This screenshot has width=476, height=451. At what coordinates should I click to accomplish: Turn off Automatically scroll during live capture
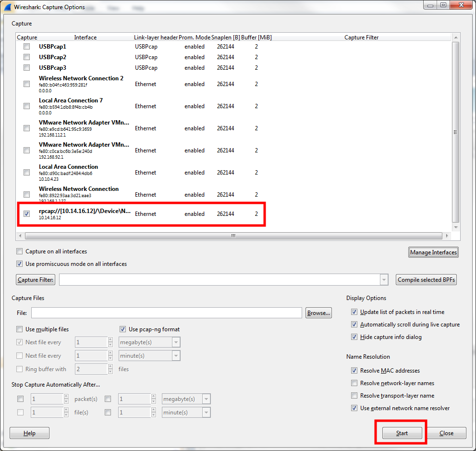354,324
